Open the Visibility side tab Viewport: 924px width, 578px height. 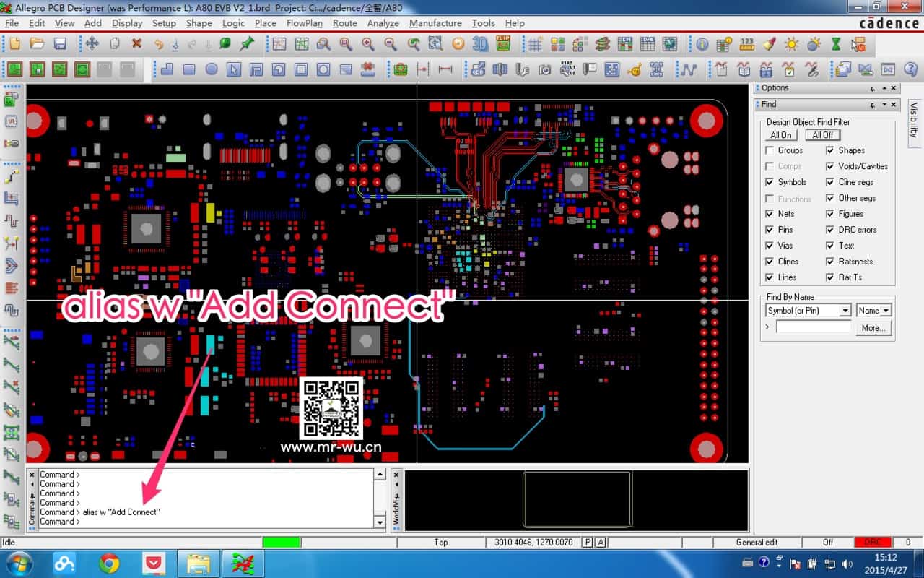[913, 119]
